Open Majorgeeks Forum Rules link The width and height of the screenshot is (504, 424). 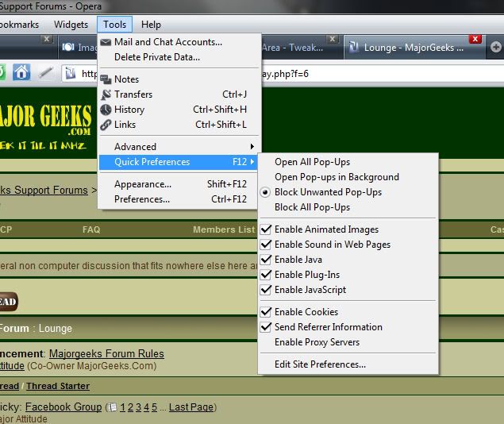pyautogui.click(x=106, y=354)
